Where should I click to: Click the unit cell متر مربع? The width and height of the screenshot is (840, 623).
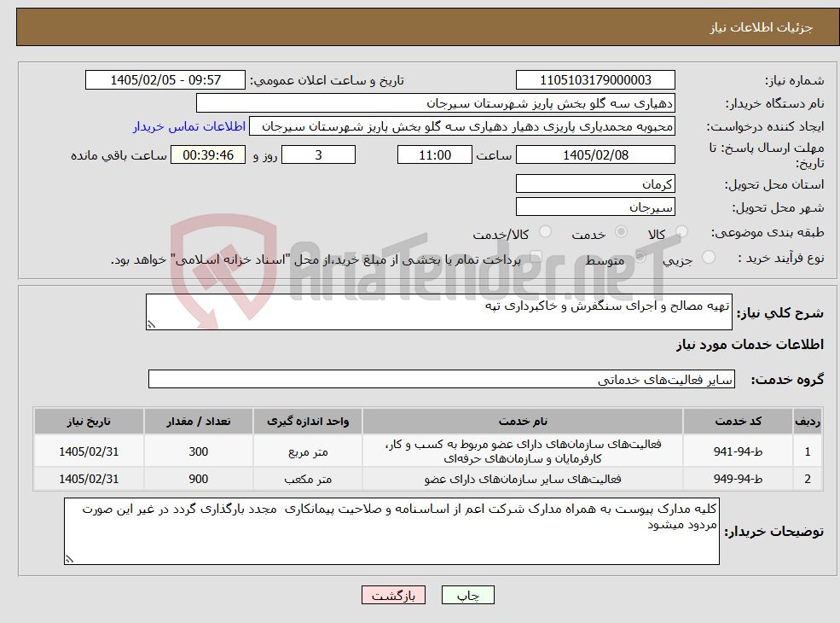point(308,451)
